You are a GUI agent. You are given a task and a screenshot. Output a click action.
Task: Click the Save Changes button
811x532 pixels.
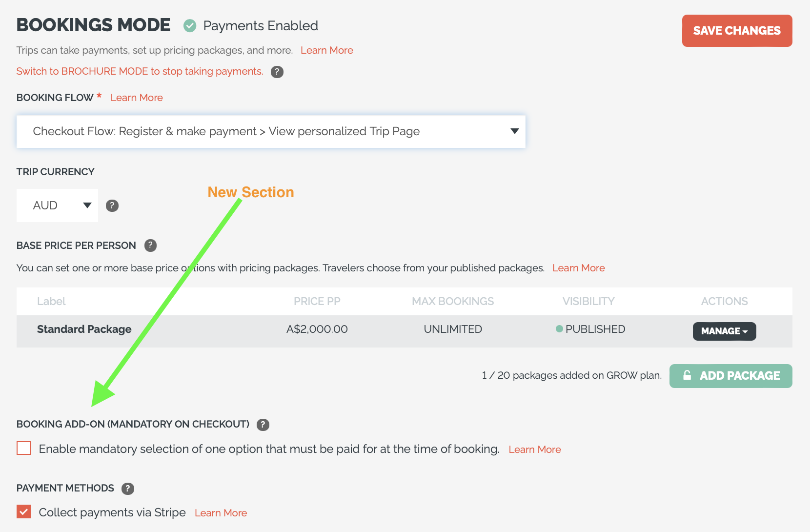[736, 30]
